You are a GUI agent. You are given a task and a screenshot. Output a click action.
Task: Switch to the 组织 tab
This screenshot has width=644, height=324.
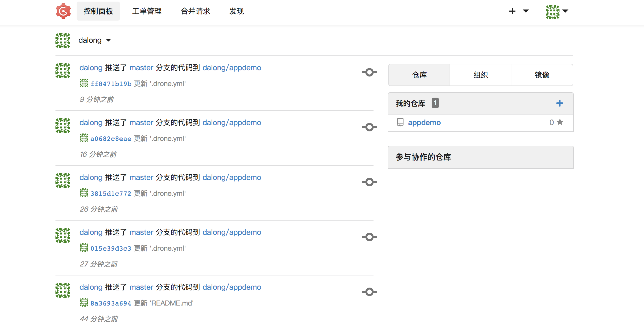[x=480, y=75]
